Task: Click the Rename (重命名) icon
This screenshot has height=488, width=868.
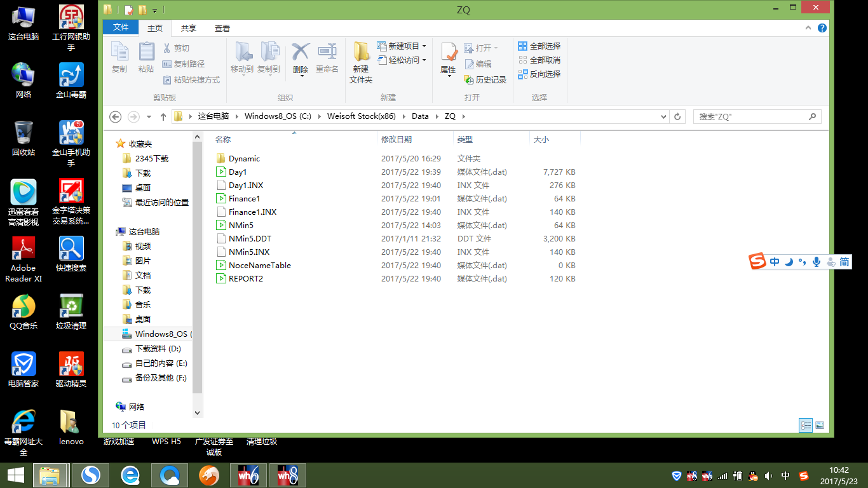Action: coord(327,57)
